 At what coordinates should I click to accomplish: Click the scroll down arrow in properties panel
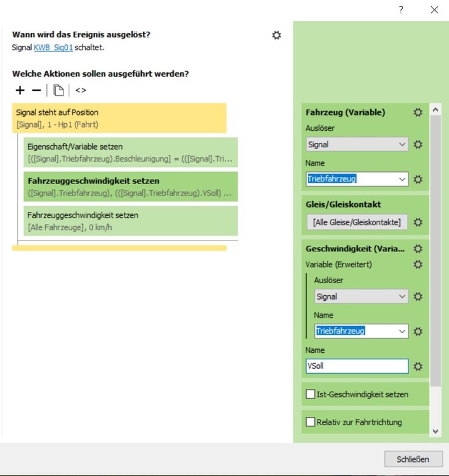pos(435,431)
